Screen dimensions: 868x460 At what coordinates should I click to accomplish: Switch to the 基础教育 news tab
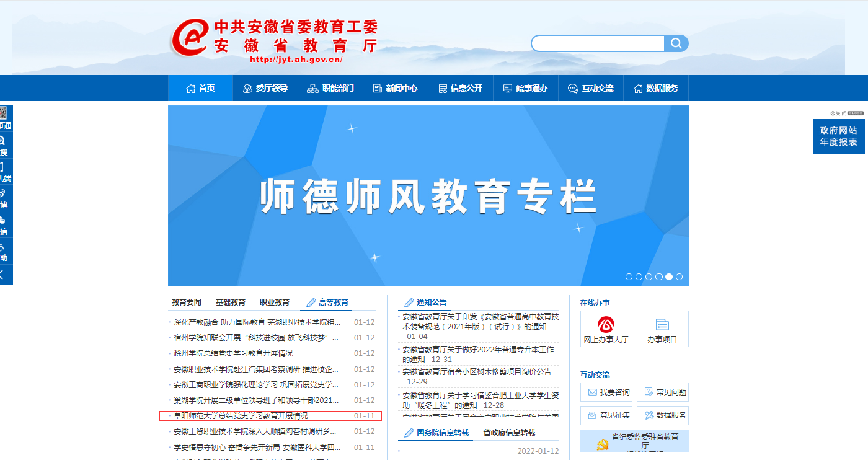pos(231,303)
